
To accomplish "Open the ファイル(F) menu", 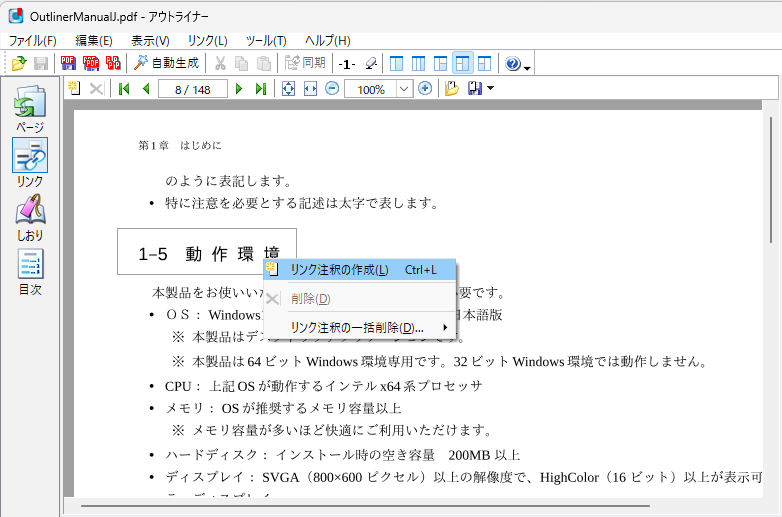I will tap(32, 40).
